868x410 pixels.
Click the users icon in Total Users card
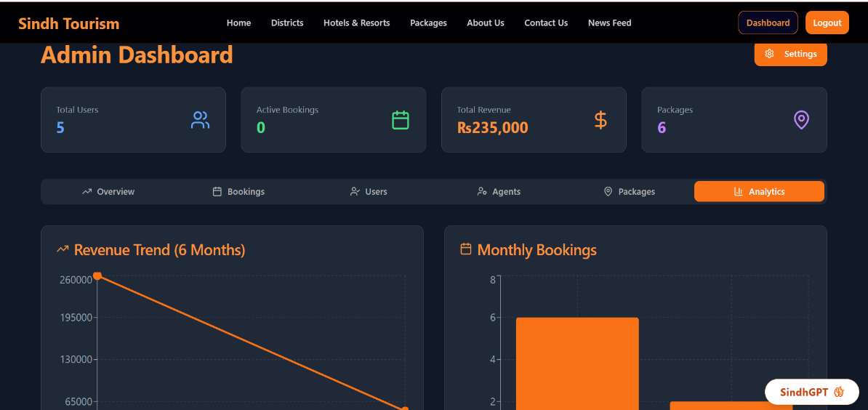pos(200,120)
